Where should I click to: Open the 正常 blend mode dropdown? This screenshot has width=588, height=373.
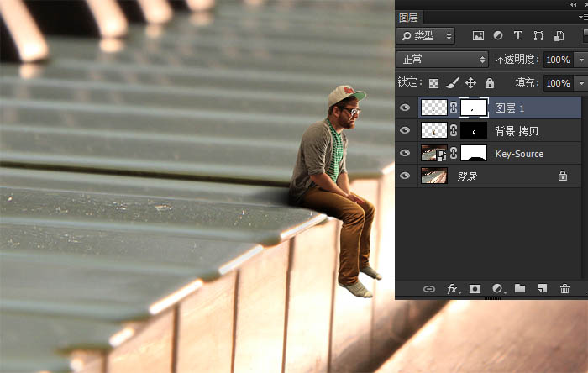pos(443,60)
